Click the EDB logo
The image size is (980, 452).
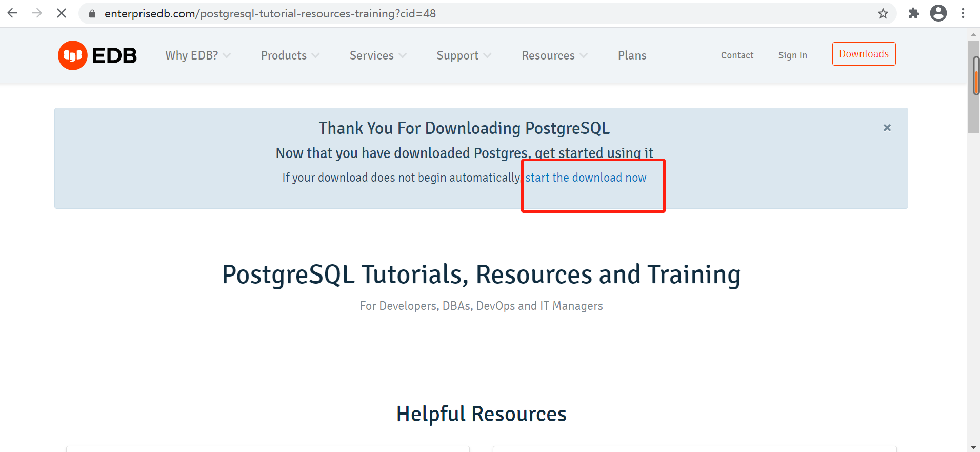tap(97, 55)
